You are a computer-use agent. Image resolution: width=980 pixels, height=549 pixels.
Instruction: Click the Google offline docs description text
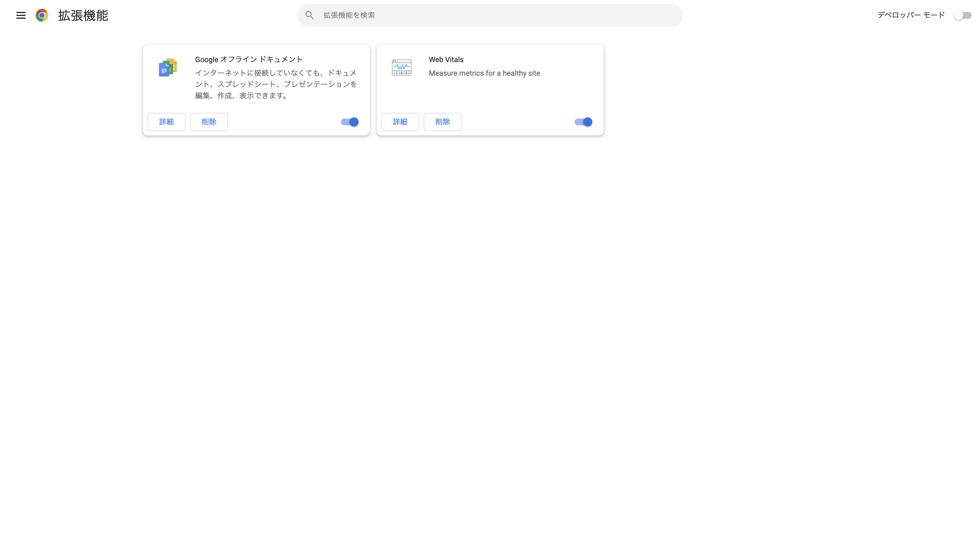pyautogui.click(x=276, y=84)
